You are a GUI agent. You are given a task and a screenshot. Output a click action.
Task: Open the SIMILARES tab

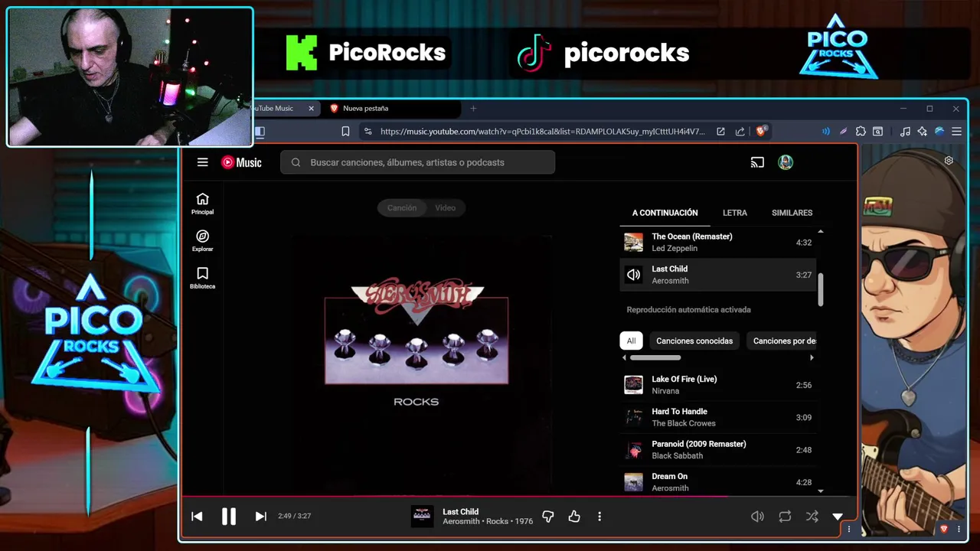click(x=792, y=213)
